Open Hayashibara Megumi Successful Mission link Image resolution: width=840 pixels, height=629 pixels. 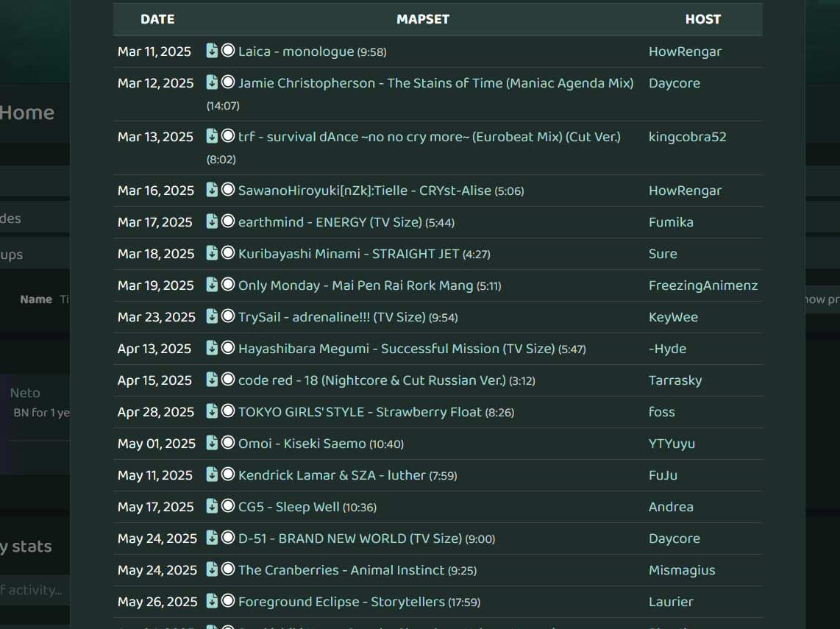(396, 348)
